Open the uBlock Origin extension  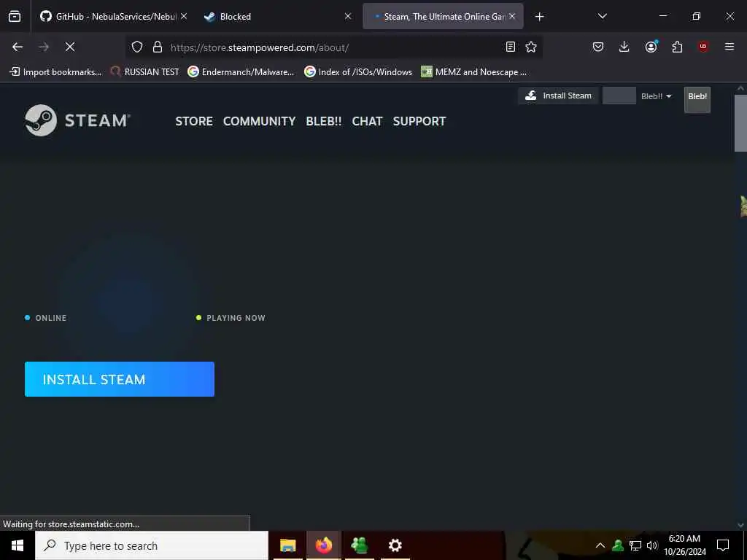tap(703, 47)
